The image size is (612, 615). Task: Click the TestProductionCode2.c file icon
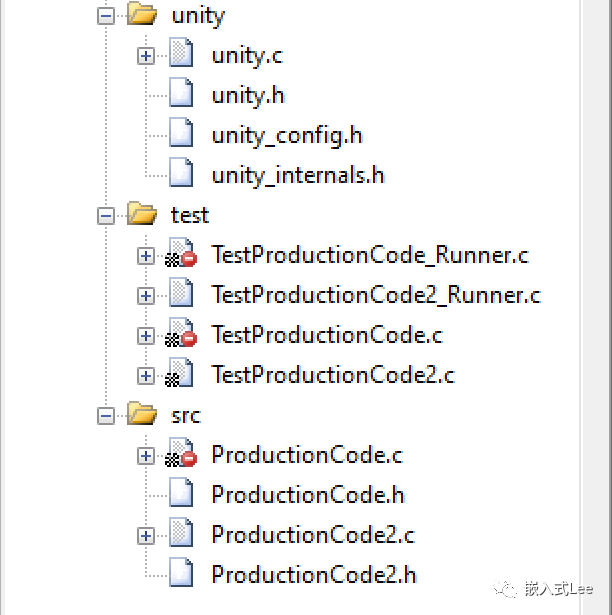(180, 376)
